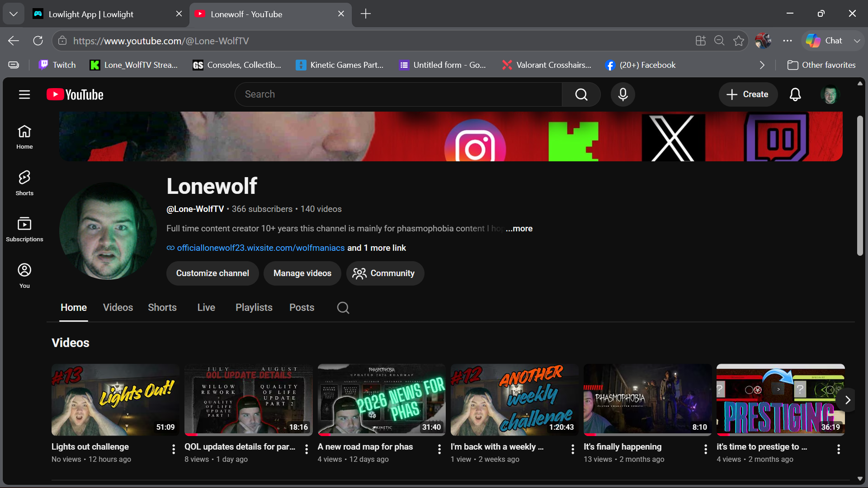868x488 pixels.
Task: Open options for I'm back with a weekly video
Action: coord(573,449)
